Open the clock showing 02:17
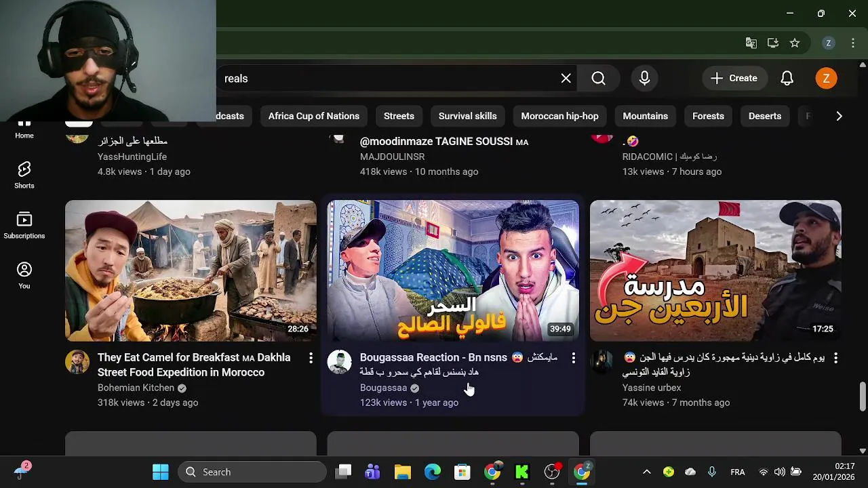Image resolution: width=868 pixels, height=488 pixels. (834, 472)
